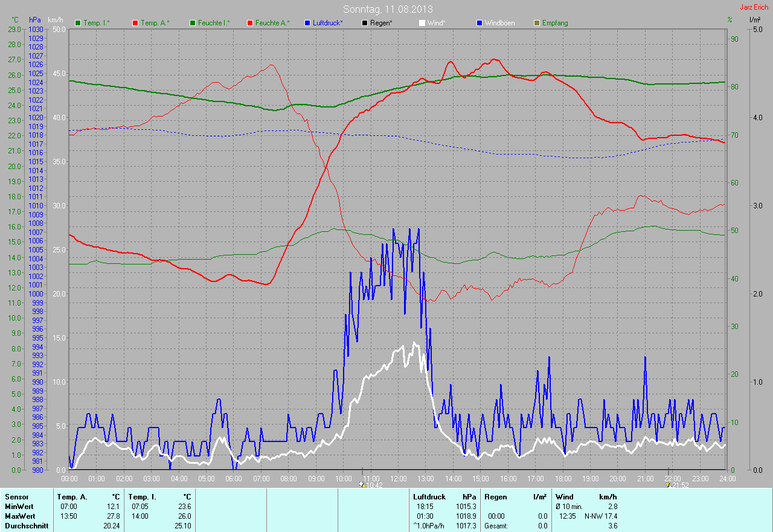
Task: Click the blue Luftdruck legend swatch
Action: [x=307, y=23]
